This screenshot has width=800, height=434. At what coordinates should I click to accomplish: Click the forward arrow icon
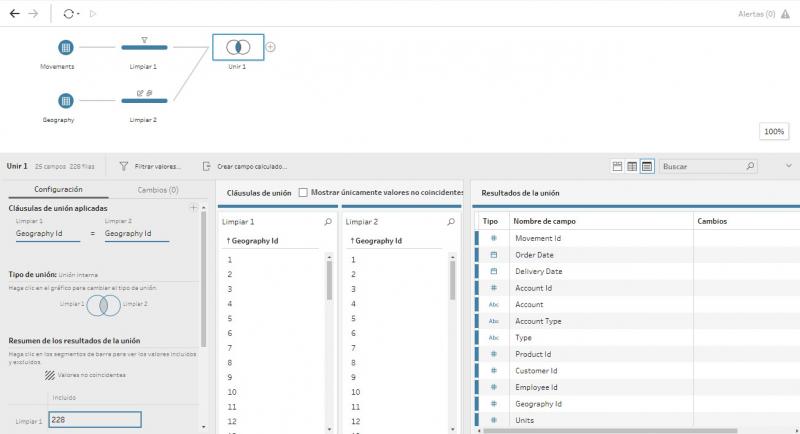pyautogui.click(x=33, y=14)
